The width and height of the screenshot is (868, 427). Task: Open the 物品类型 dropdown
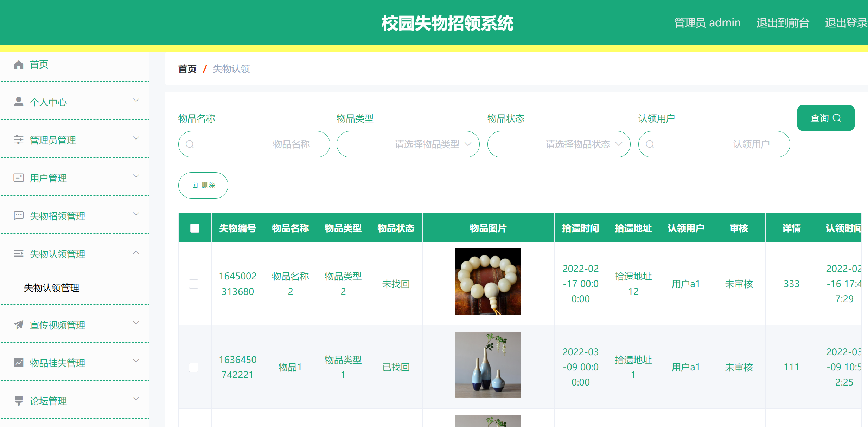pos(408,144)
